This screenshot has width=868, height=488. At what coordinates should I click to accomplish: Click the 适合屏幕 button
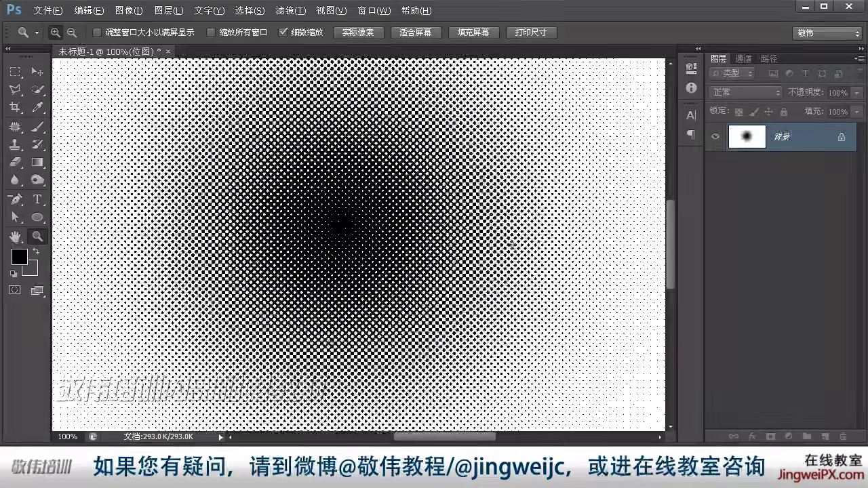(x=416, y=33)
